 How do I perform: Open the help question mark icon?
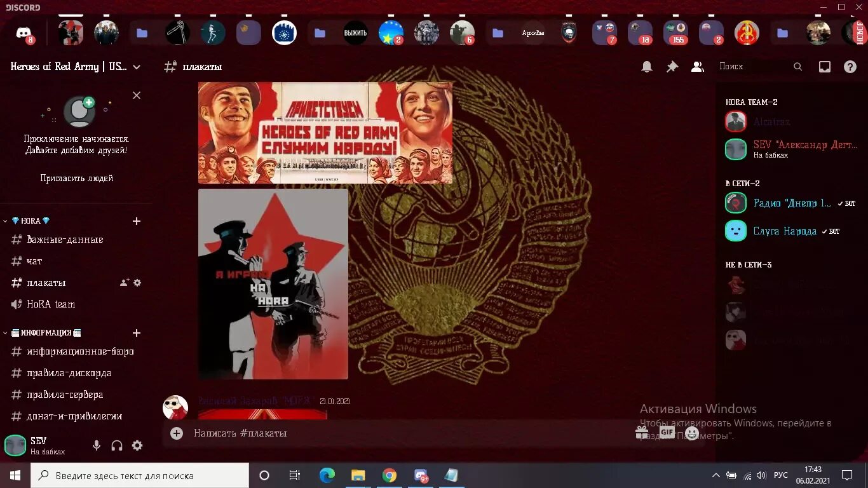[x=850, y=67]
